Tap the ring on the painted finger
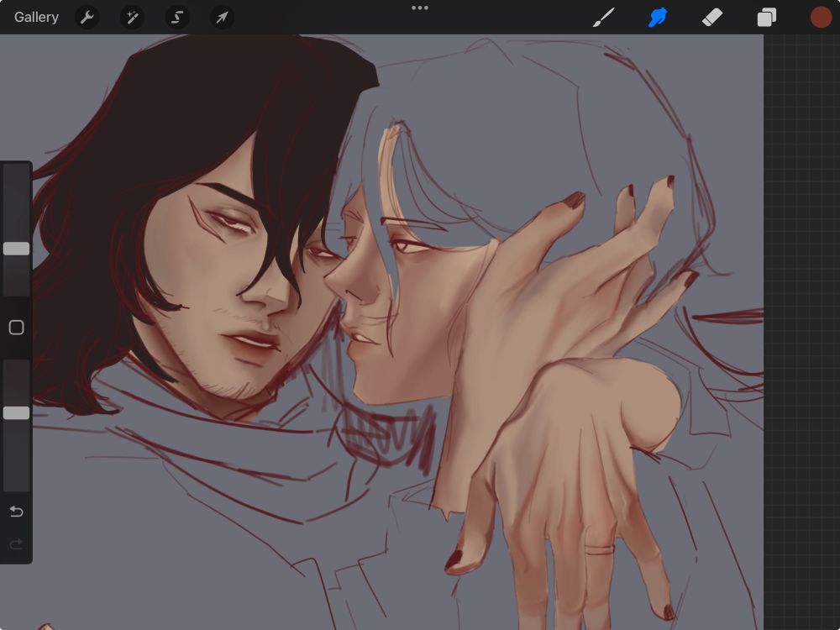 click(x=600, y=549)
